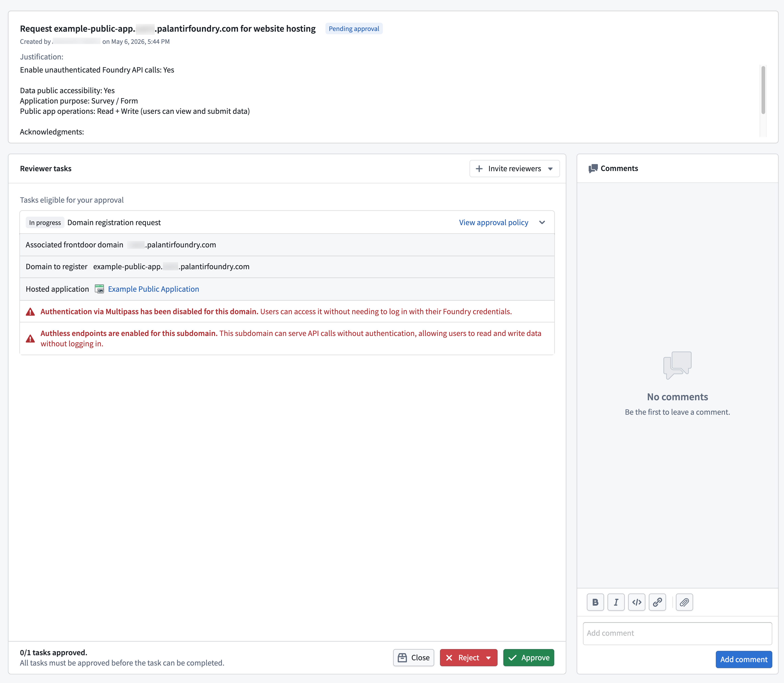Click the Authless endpoints warning triangle icon

click(x=30, y=339)
